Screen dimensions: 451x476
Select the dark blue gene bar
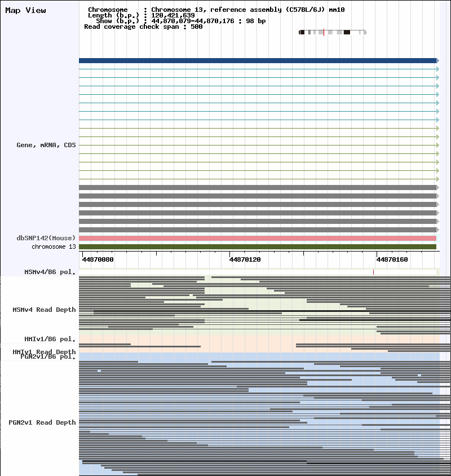pos(258,61)
